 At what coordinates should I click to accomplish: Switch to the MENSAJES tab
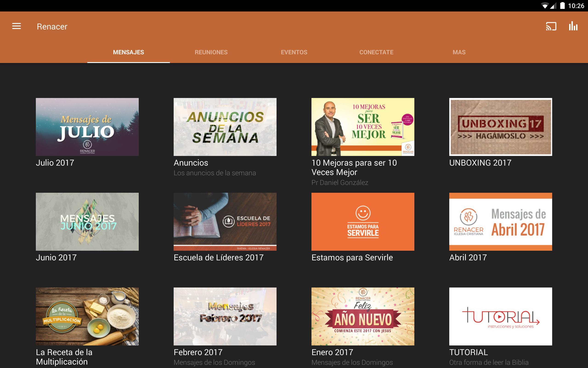click(129, 52)
